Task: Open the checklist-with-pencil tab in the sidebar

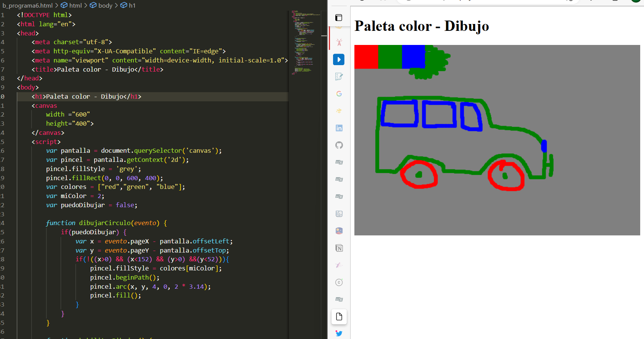Action: (339, 77)
